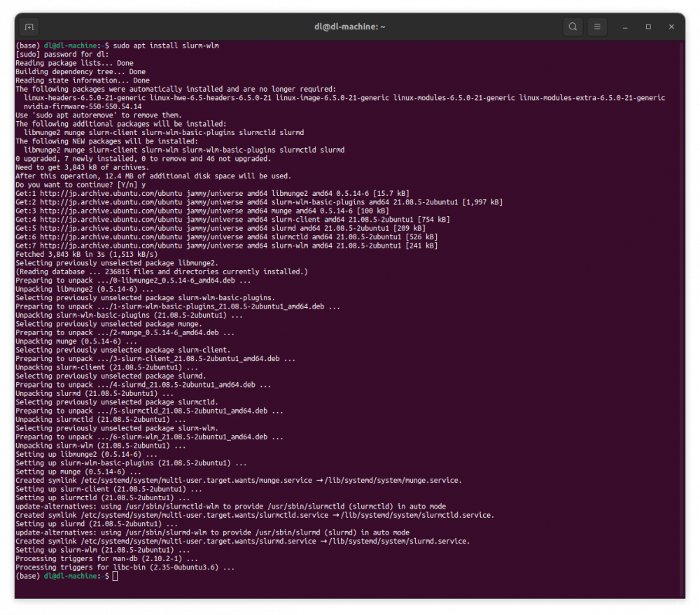Click the '0 upgraded, 7 newly installed' line

(x=143, y=159)
